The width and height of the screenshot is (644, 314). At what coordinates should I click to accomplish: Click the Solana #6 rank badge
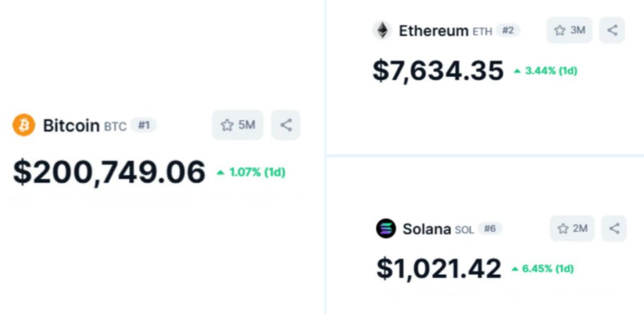coord(490,228)
